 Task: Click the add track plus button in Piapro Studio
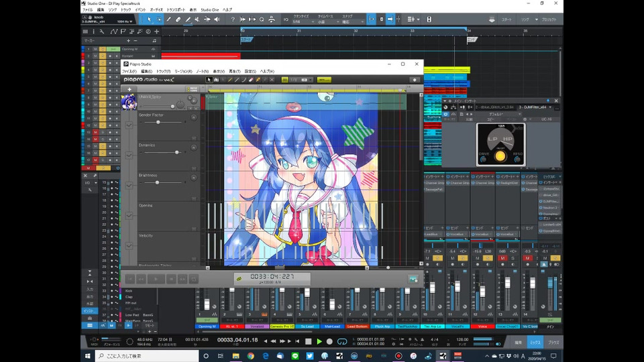(x=129, y=89)
